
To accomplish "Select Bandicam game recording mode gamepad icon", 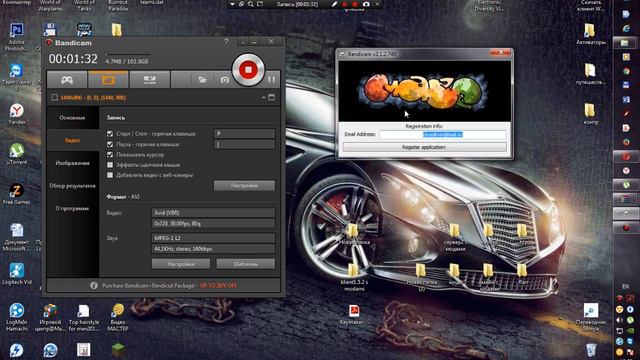I will click(x=67, y=80).
